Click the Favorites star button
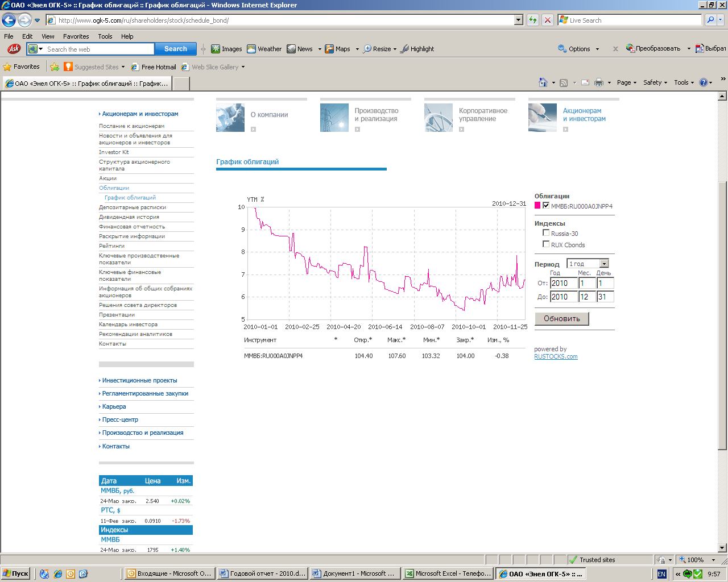Image resolution: width=728 pixels, height=582 pixels. pos(22,66)
